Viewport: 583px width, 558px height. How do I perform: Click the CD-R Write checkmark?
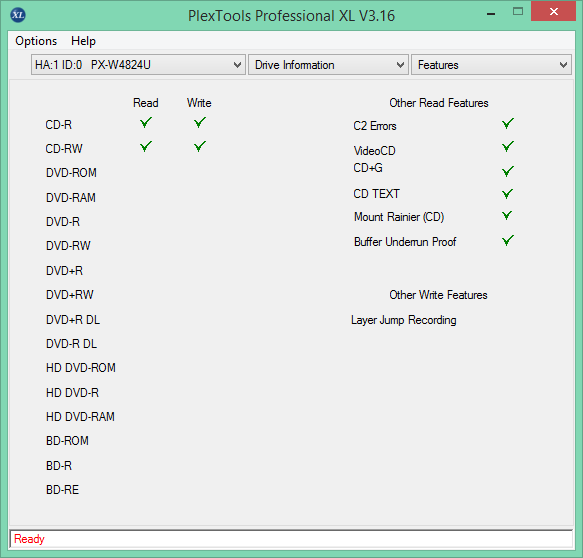point(200,122)
